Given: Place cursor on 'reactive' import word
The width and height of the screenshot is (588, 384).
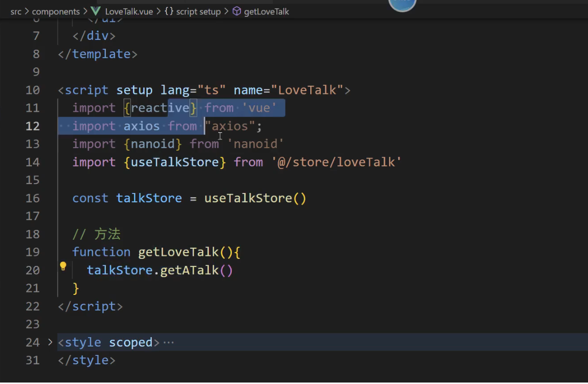Looking at the screenshot, I should [x=160, y=108].
